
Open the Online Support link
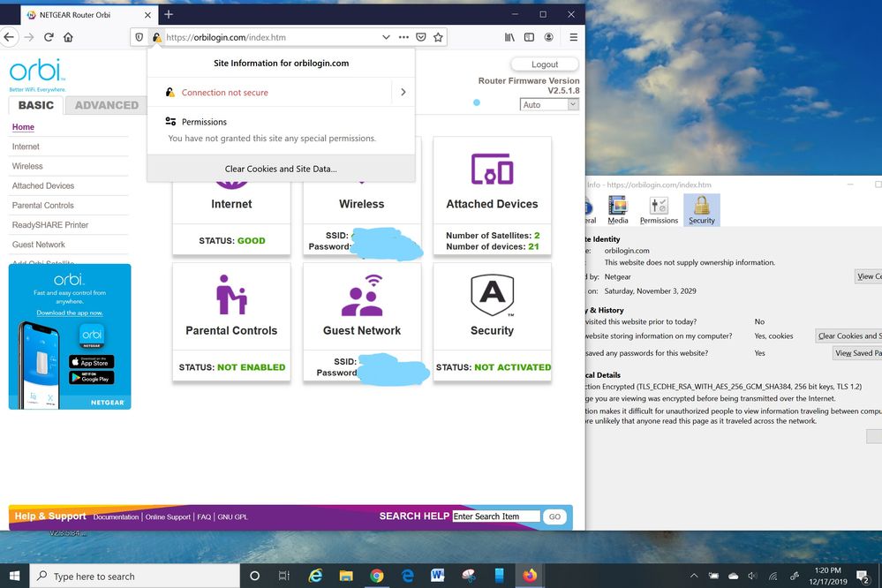coord(168,516)
